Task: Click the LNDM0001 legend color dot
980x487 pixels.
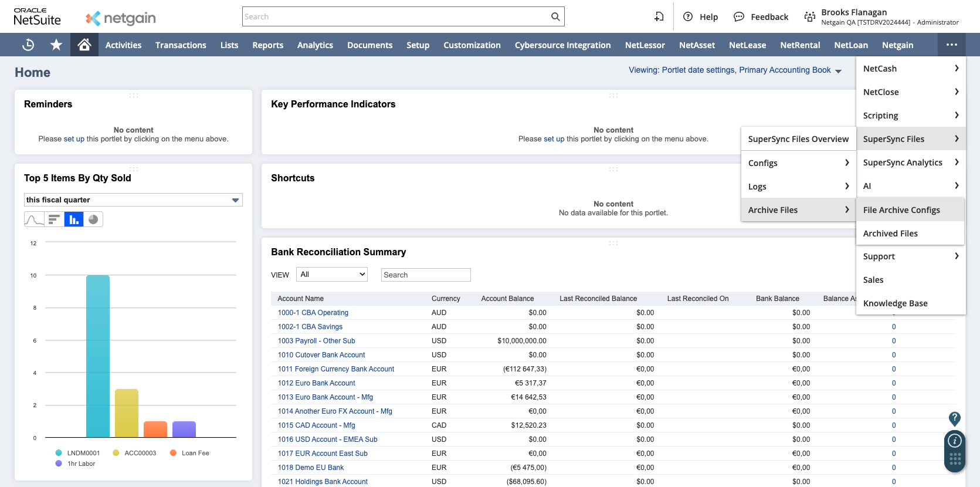Action: 59,453
